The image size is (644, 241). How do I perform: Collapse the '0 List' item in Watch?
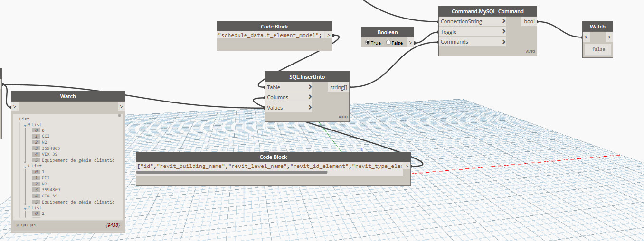25,125
